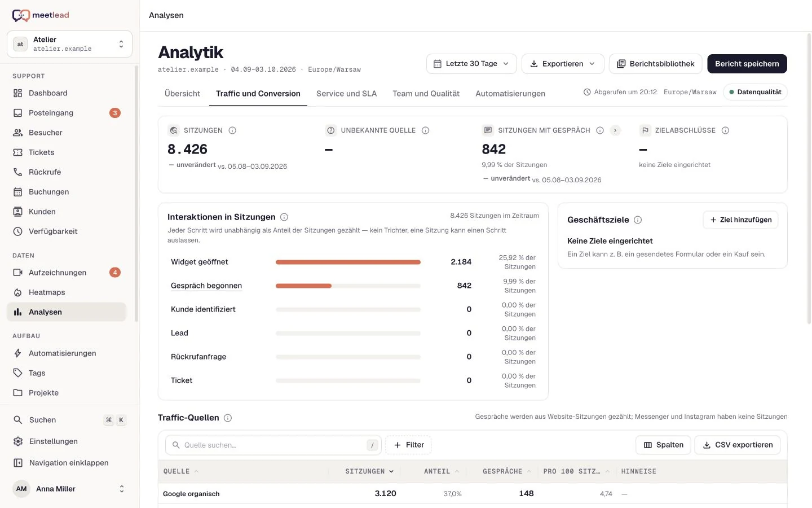
Task: Click info icon beside Unbekannte Quelle
Action: click(426, 130)
